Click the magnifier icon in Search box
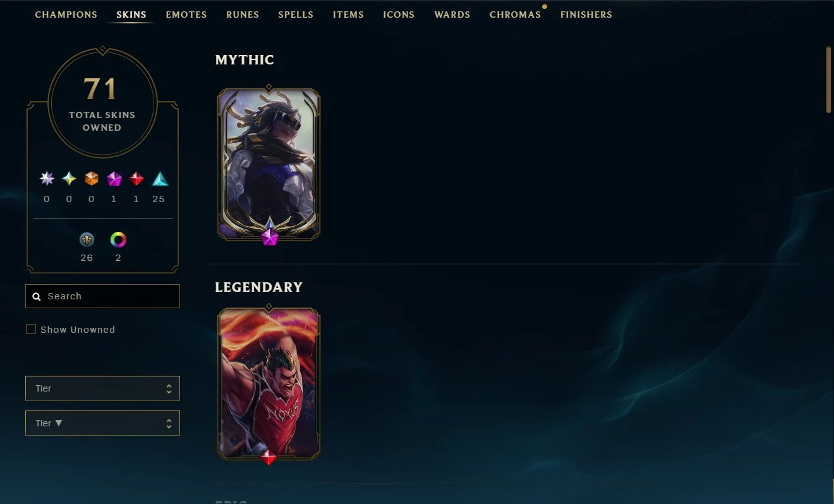Viewport: 834px width, 504px height. pos(37,296)
